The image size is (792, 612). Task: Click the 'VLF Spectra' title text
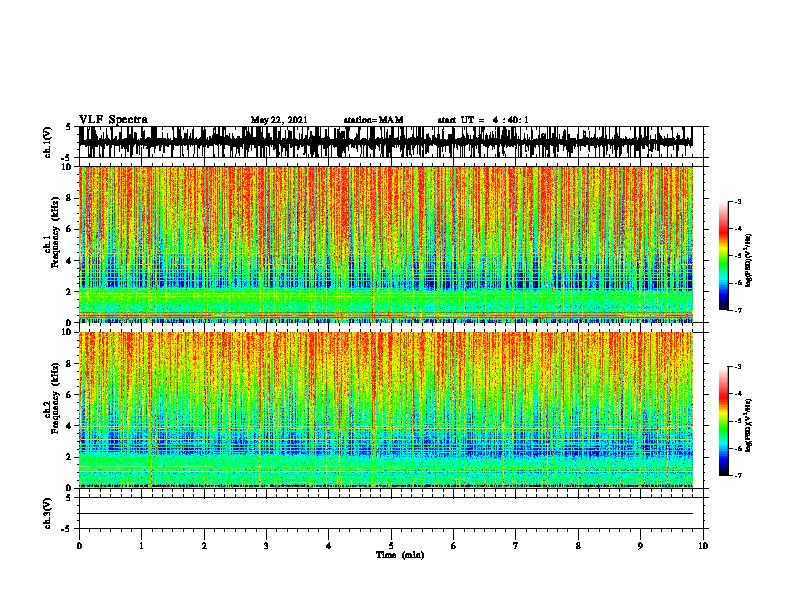click(113, 120)
